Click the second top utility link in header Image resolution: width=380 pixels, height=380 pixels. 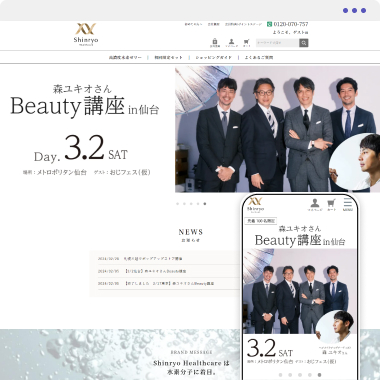(x=214, y=24)
